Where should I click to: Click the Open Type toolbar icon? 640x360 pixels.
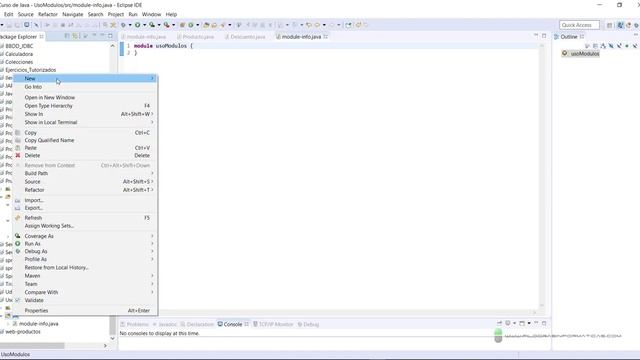coord(206,25)
